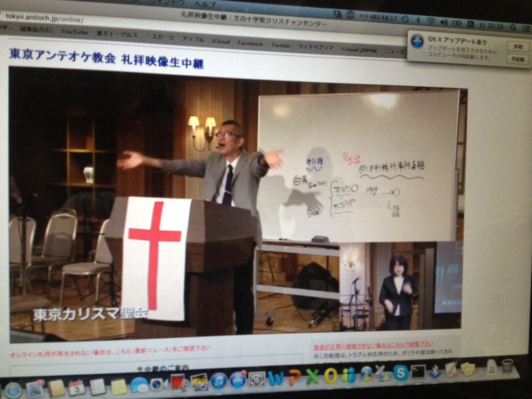The width and height of the screenshot is (532, 399).
Task: Open the Time Machine status menu
Action: click(x=405, y=19)
